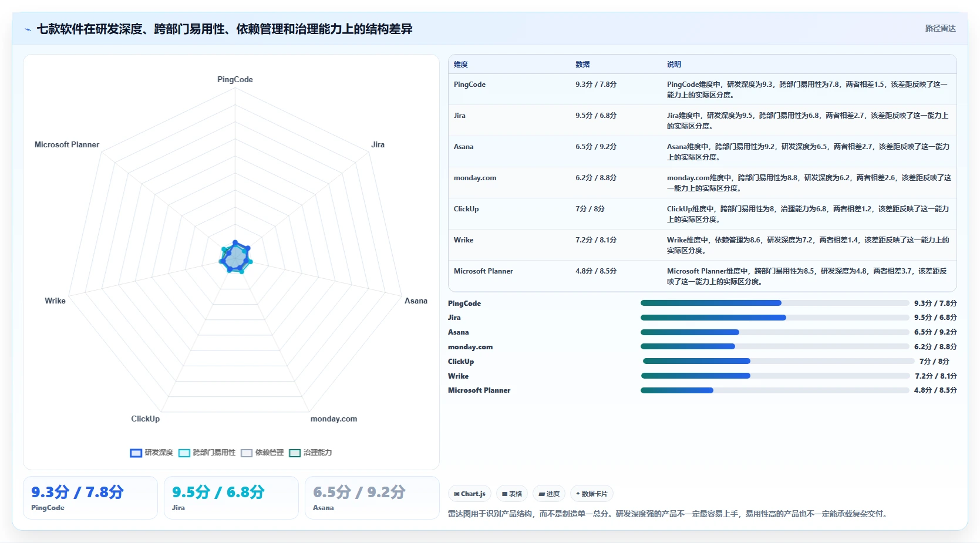Toggle the 研发深度 legend item
Viewport: 980px width, 543px height.
coord(151,453)
